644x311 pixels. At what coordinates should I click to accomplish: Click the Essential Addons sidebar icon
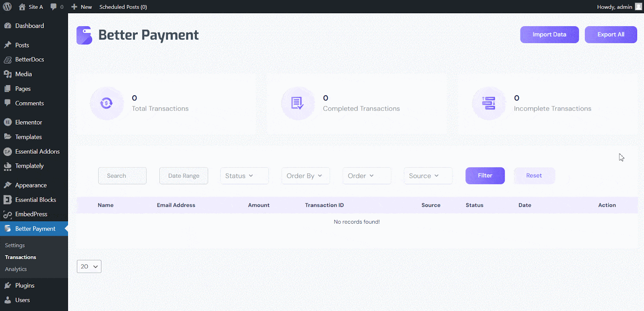tap(8, 152)
